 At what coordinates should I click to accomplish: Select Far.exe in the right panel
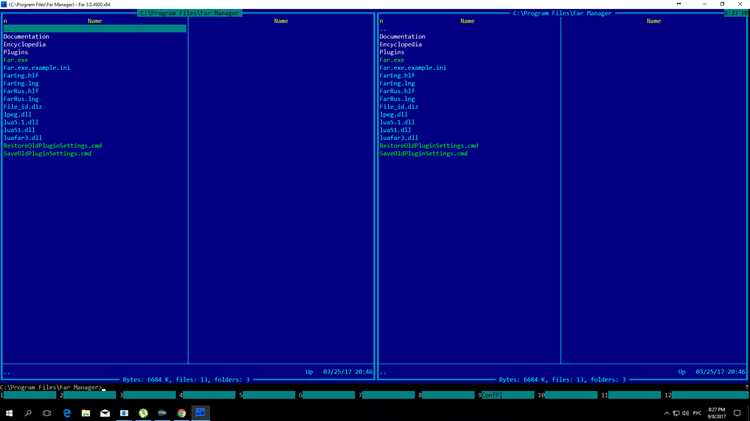click(392, 60)
